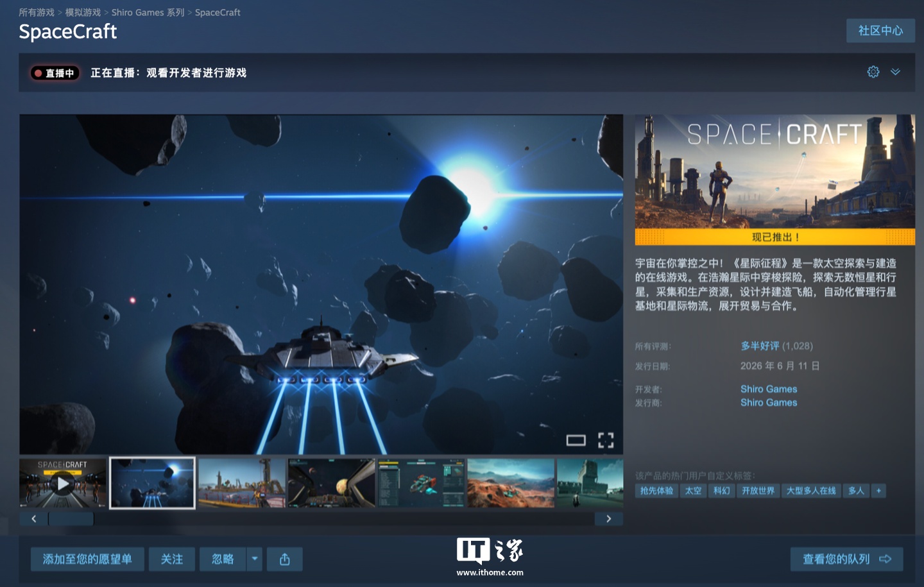Go to 所有游戏 breadcrumb
Image resolution: width=924 pixels, height=587 pixels.
37,12
